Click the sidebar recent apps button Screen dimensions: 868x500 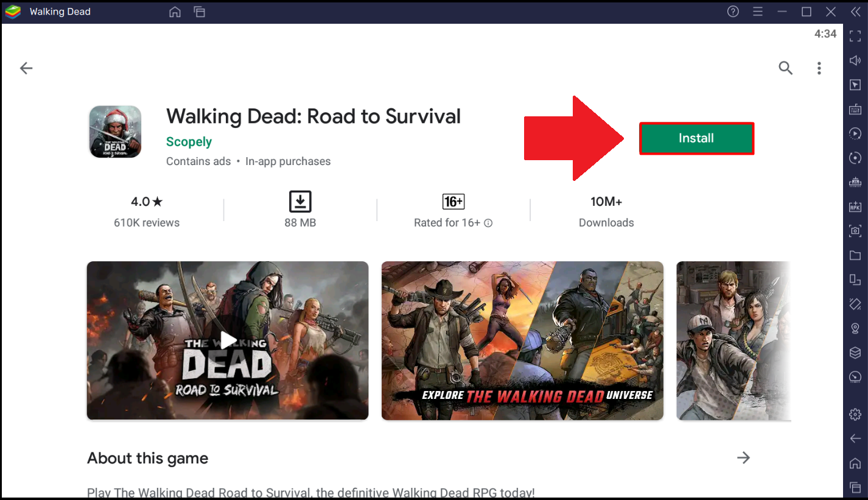tap(855, 488)
